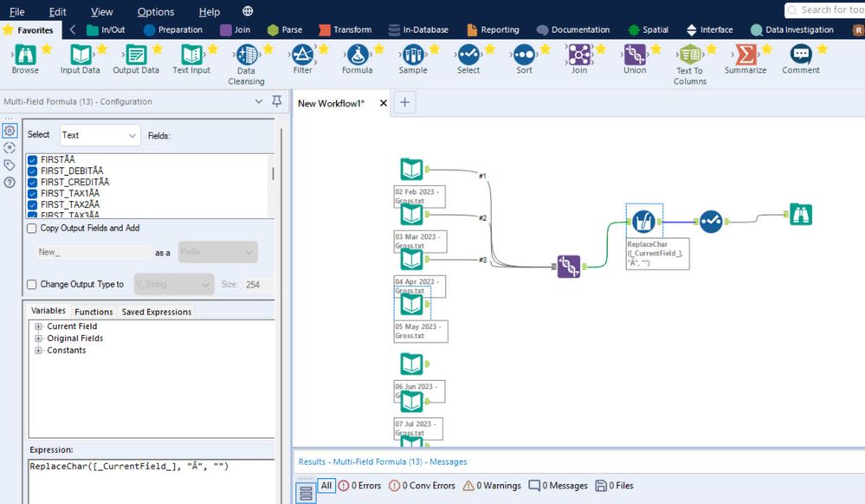Viewport: 865px width, 504px height.
Task: Open the configuration gear sidebar icon
Action: pos(10,131)
